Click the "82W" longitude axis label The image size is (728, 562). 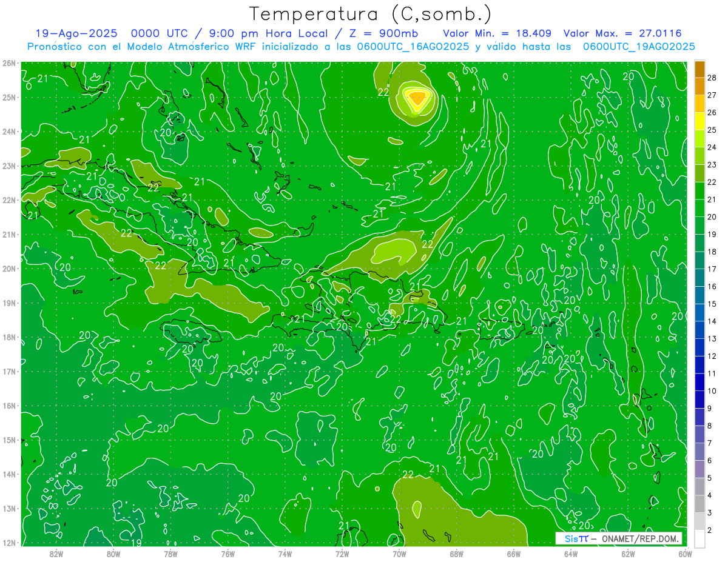56,554
